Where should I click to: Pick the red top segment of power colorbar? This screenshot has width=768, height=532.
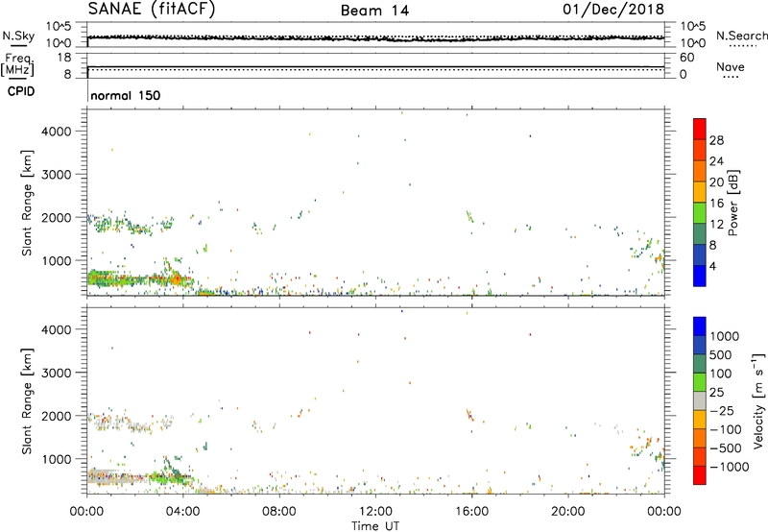coord(700,129)
